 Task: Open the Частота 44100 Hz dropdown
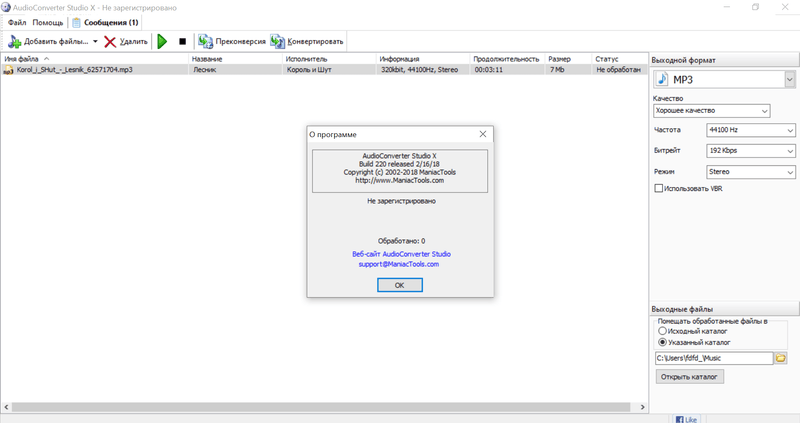(751, 130)
